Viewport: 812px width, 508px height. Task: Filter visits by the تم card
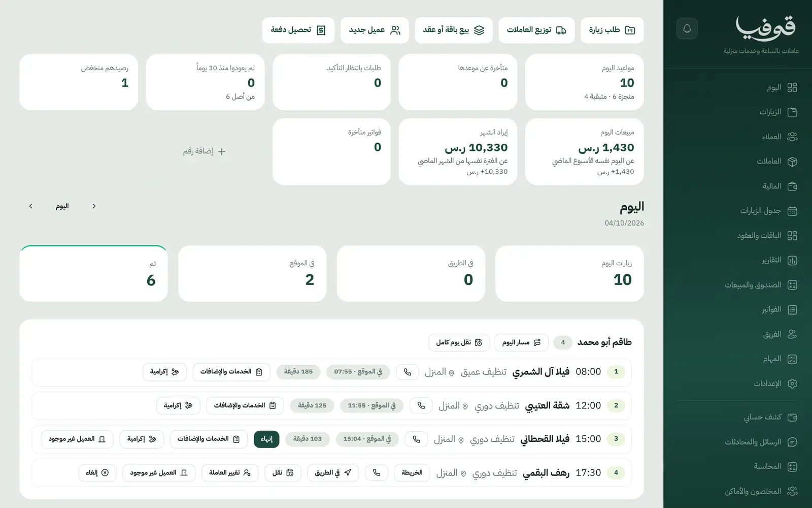tap(93, 274)
